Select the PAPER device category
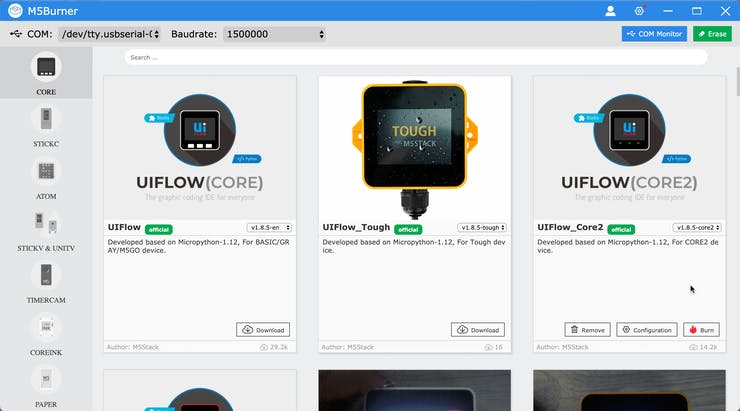This screenshot has width=740, height=411. point(46,385)
